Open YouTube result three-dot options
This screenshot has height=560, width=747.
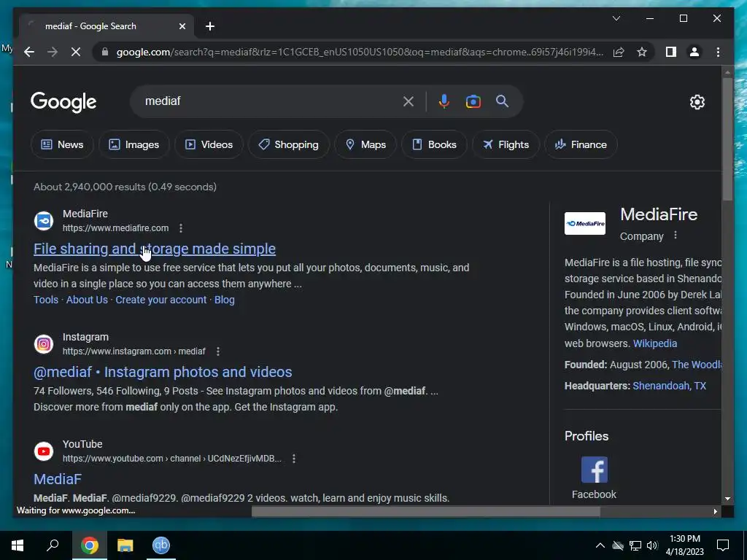click(x=293, y=459)
